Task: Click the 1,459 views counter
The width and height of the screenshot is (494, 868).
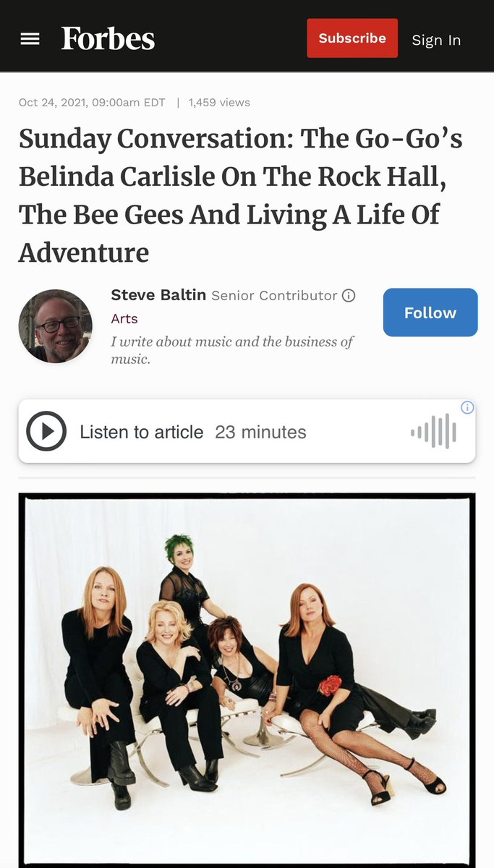Action: coord(219,102)
